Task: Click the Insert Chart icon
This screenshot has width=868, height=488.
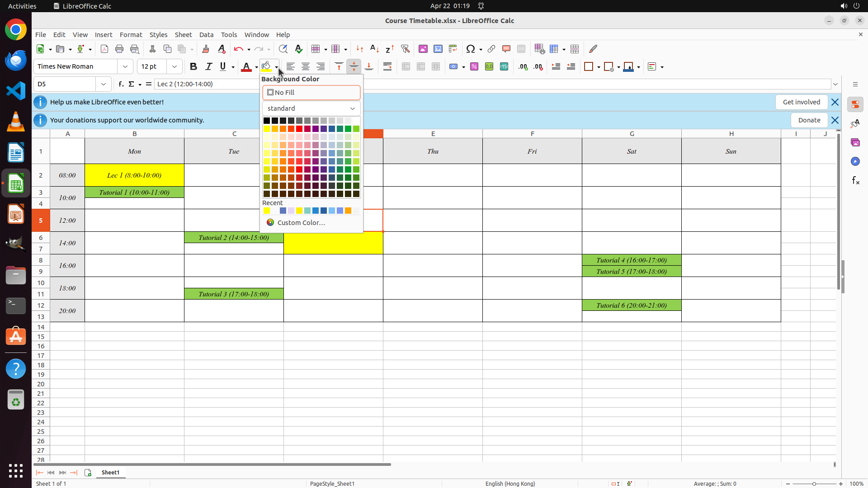Action: pos(438,49)
